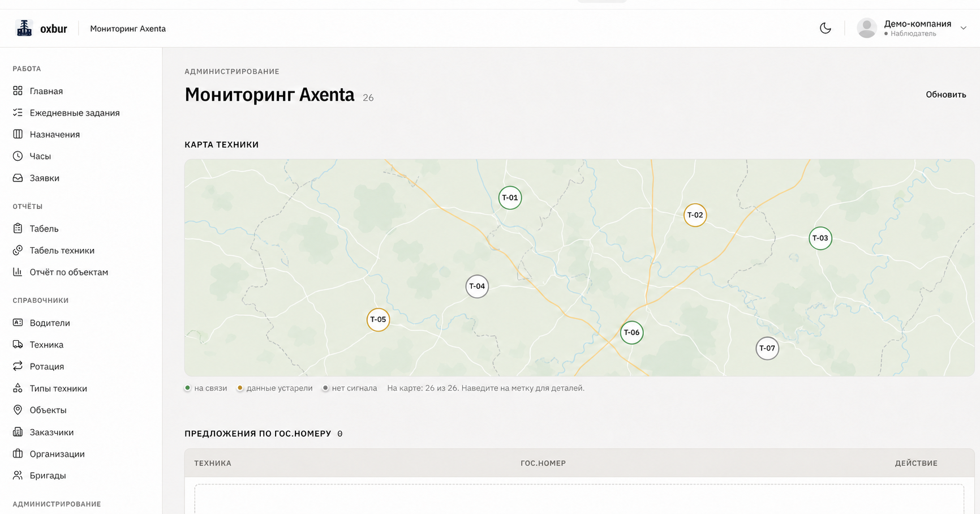The width and height of the screenshot is (980, 514).
Task: Click the Обновить button
Action: click(945, 95)
